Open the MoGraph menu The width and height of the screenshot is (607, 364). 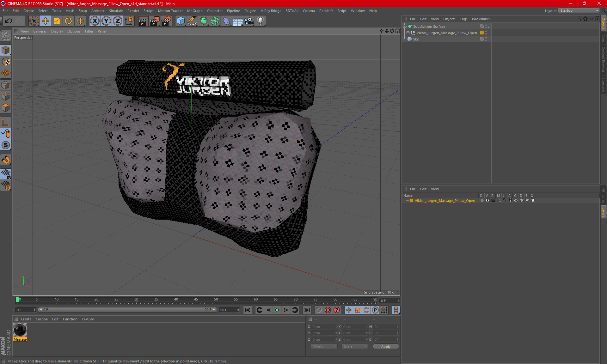(195, 11)
